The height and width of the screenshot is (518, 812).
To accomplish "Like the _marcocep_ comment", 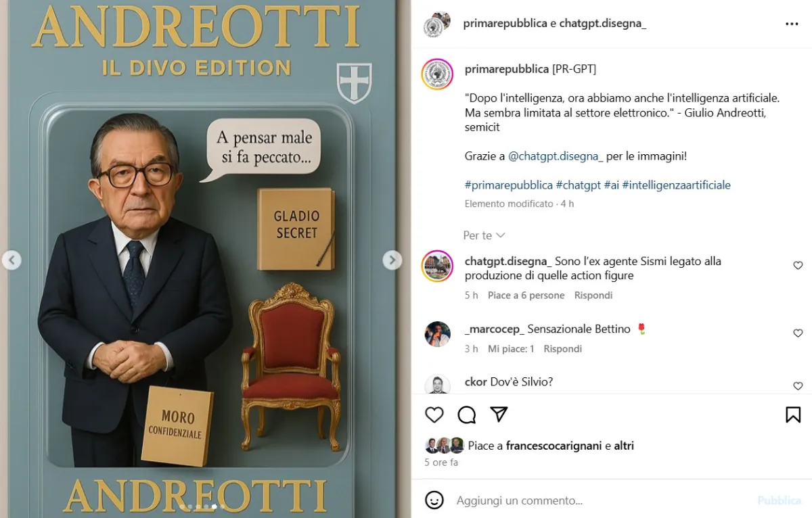I will tap(798, 333).
